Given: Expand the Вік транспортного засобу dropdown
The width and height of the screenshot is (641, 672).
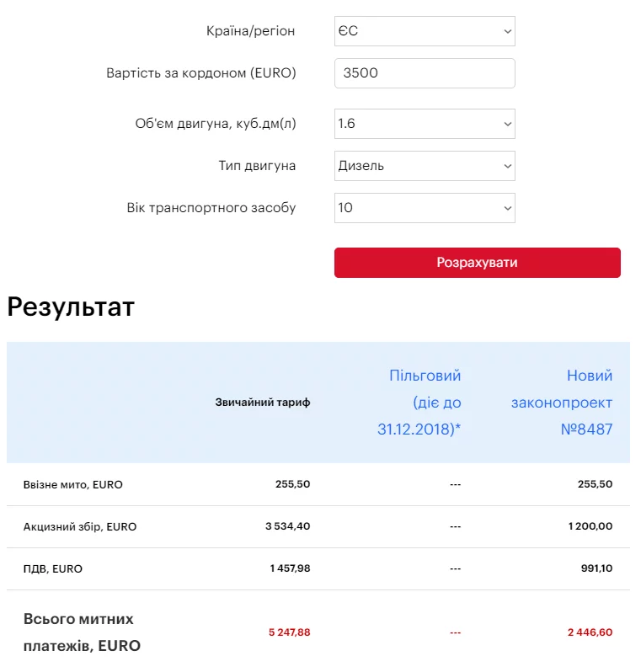Looking at the screenshot, I should click(424, 208).
